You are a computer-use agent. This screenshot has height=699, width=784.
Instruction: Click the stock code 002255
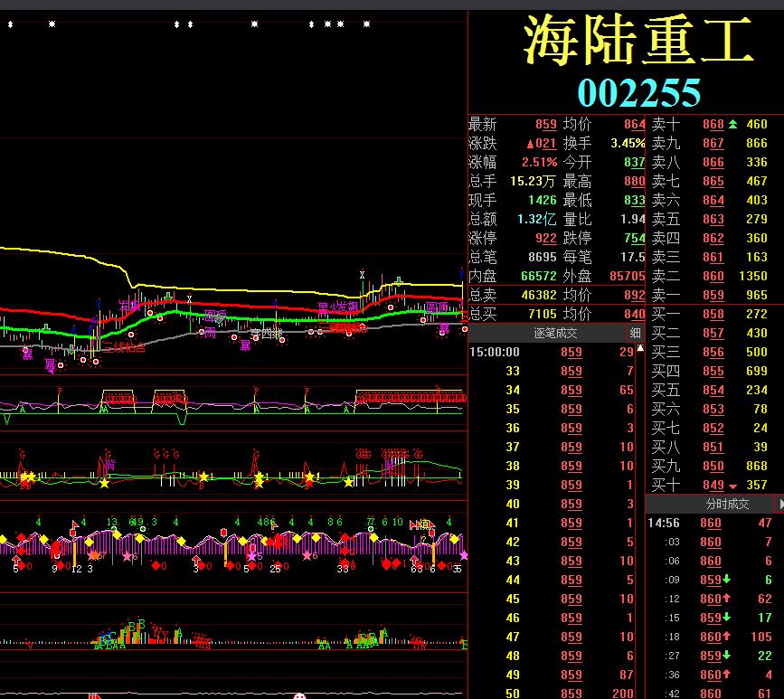click(639, 92)
